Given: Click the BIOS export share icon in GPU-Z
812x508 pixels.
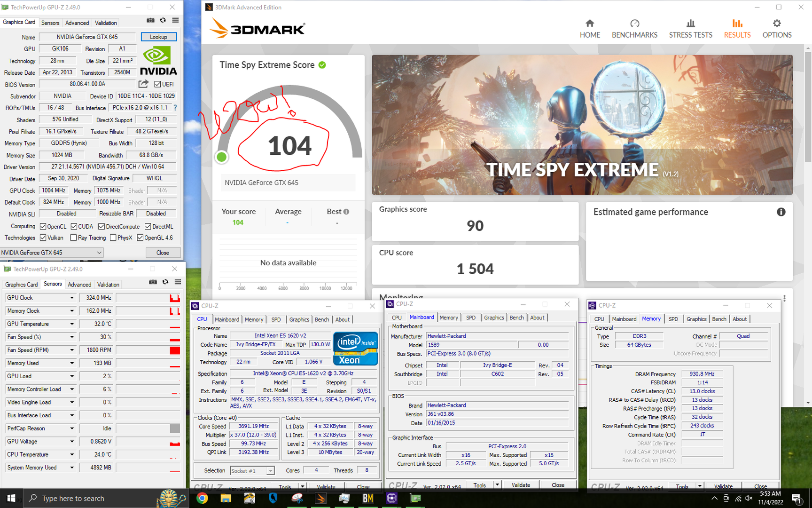Looking at the screenshot, I should [x=143, y=84].
